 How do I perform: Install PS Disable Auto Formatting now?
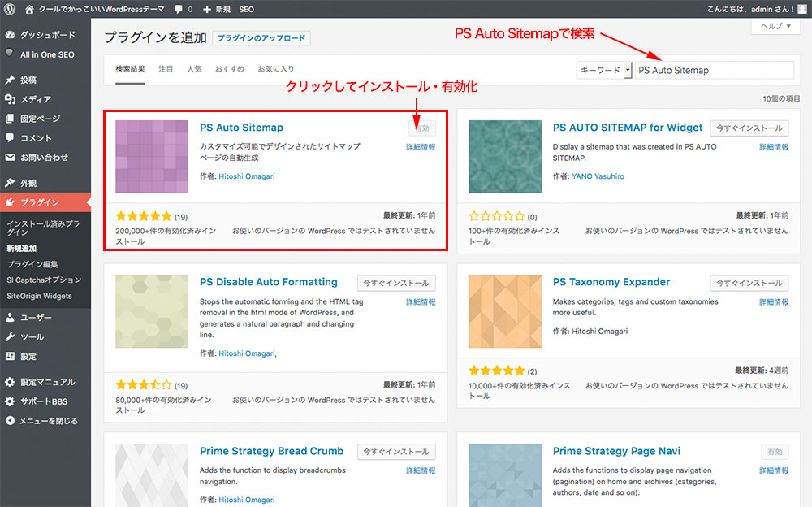pos(396,283)
